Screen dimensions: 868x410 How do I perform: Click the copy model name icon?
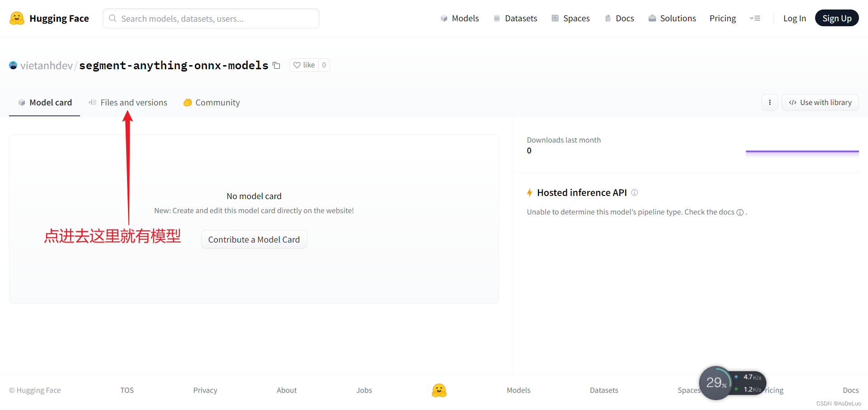(277, 66)
